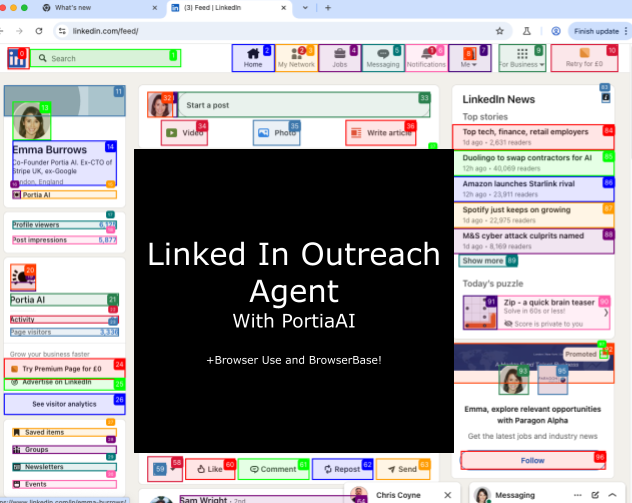Click the Repost button
Image resolution: width=632 pixels, height=503 pixels.
tap(343, 469)
